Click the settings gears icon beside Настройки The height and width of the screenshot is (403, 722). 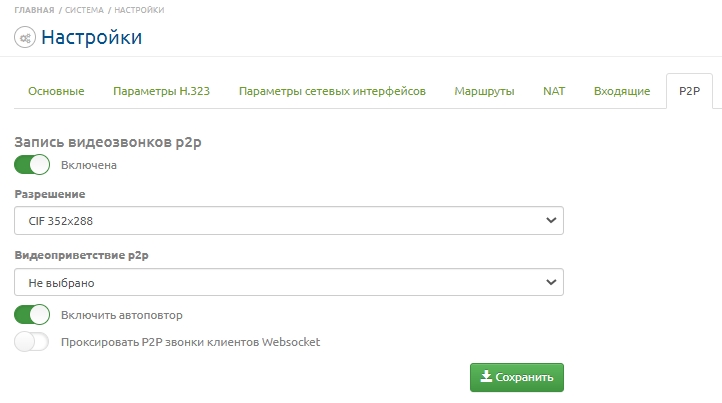pos(25,37)
